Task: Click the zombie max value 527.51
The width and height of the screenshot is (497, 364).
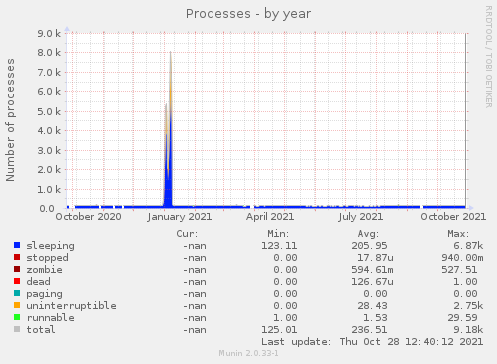Action: click(459, 270)
